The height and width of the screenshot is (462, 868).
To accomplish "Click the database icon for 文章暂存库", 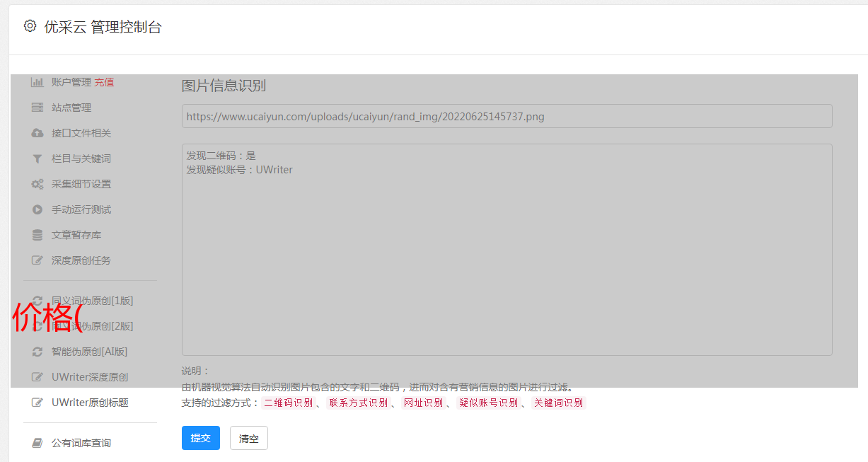I will (37, 235).
